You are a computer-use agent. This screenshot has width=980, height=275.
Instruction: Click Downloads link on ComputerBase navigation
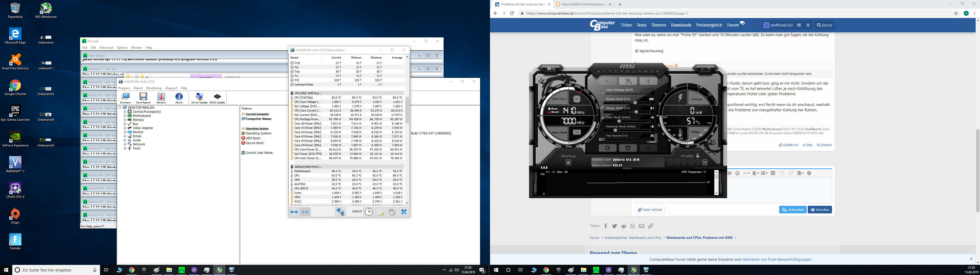tap(681, 25)
